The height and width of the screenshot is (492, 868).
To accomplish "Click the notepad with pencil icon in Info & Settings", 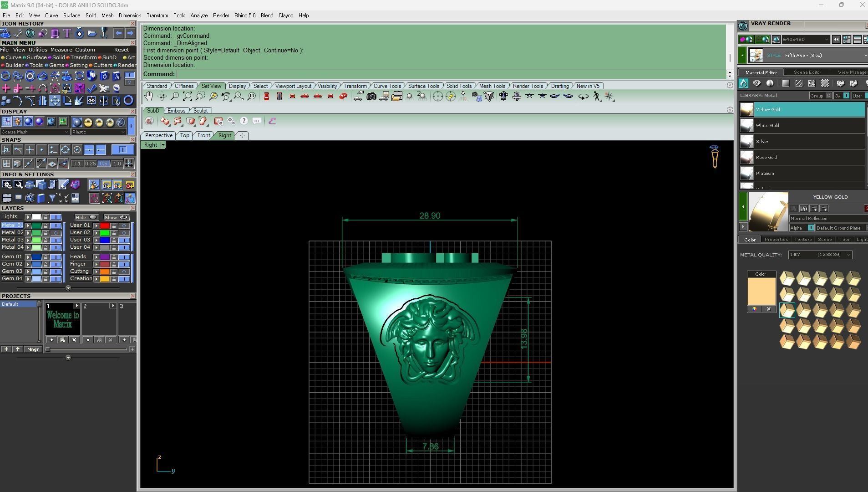I will click(63, 184).
